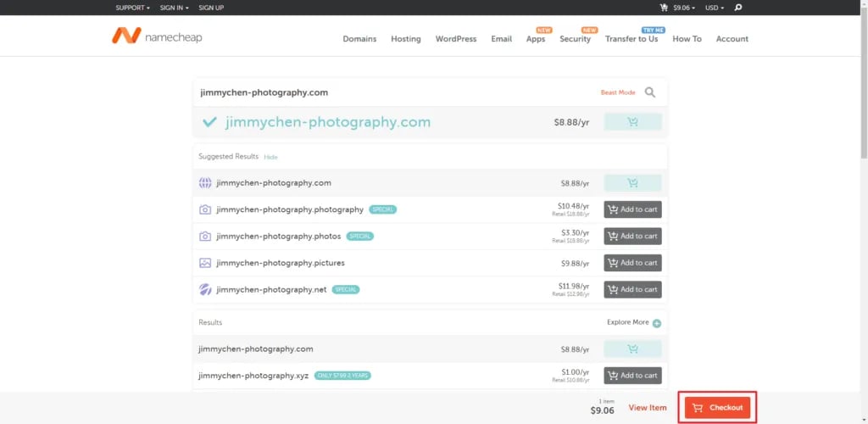Click the cart button for the large jimmychen-photography.com result
The width and height of the screenshot is (868, 424).
click(x=632, y=122)
